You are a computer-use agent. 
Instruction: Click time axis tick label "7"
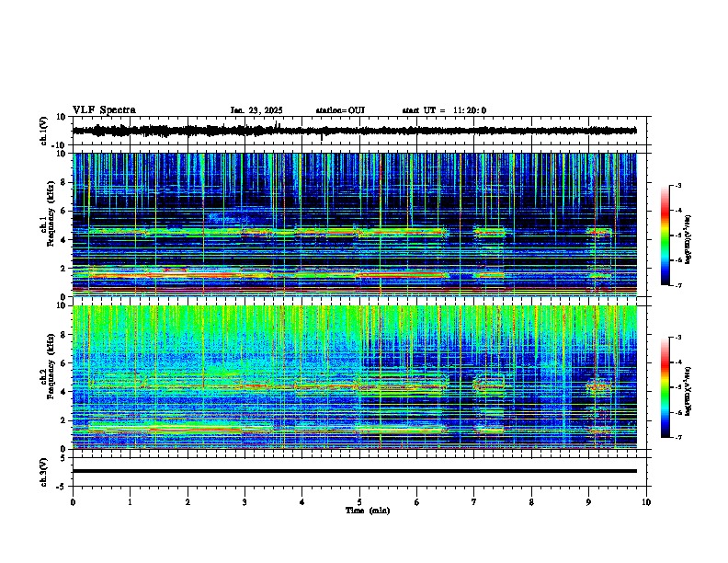tap(474, 502)
